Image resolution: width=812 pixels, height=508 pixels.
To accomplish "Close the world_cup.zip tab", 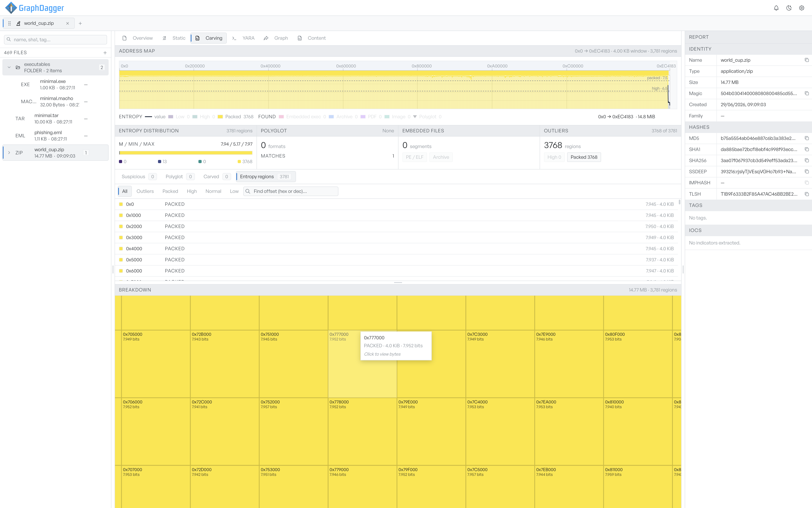I will [x=67, y=24].
